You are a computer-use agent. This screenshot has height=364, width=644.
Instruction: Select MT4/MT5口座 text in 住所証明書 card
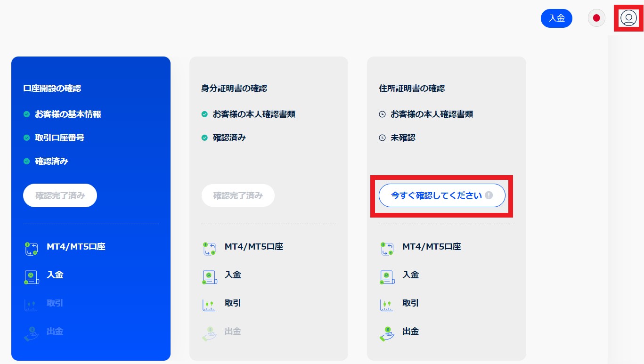point(432,246)
